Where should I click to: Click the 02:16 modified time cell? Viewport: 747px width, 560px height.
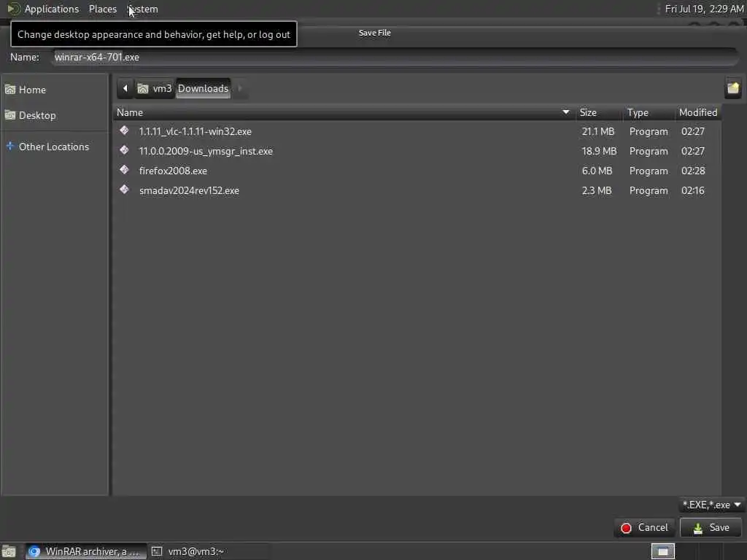693,190
